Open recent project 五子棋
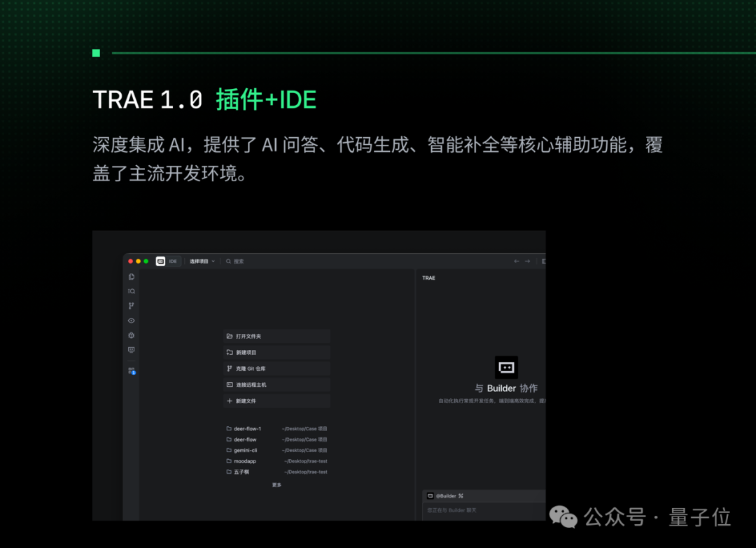The image size is (756, 548). pyautogui.click(x=276, y=472)
